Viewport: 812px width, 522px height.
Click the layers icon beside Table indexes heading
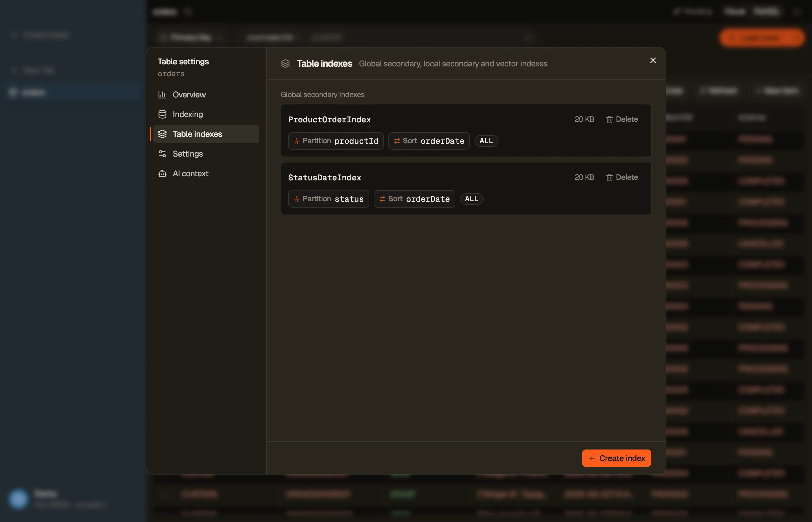tap(285, 64)
